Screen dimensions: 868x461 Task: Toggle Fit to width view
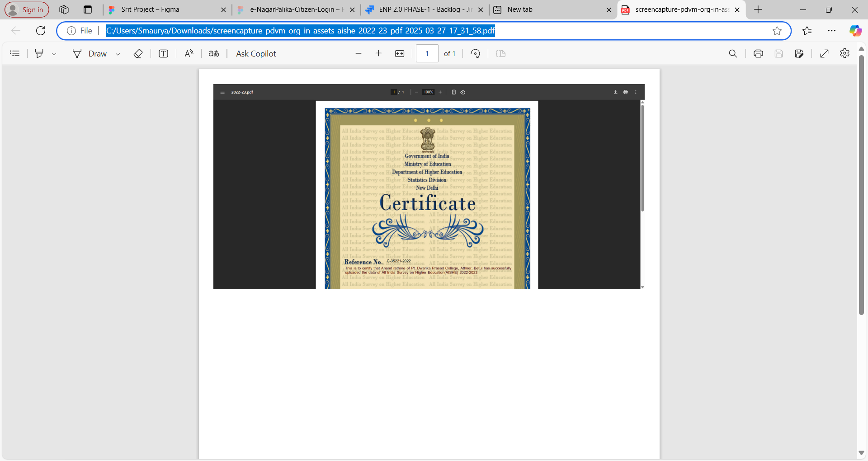[x=400, y=53]
